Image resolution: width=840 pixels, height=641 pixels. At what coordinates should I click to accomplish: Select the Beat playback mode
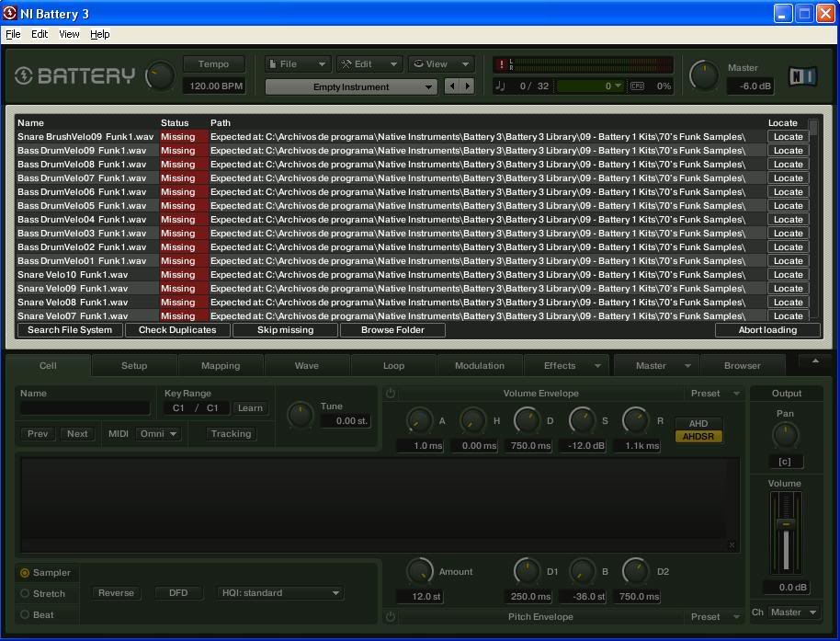click(25, 614)
